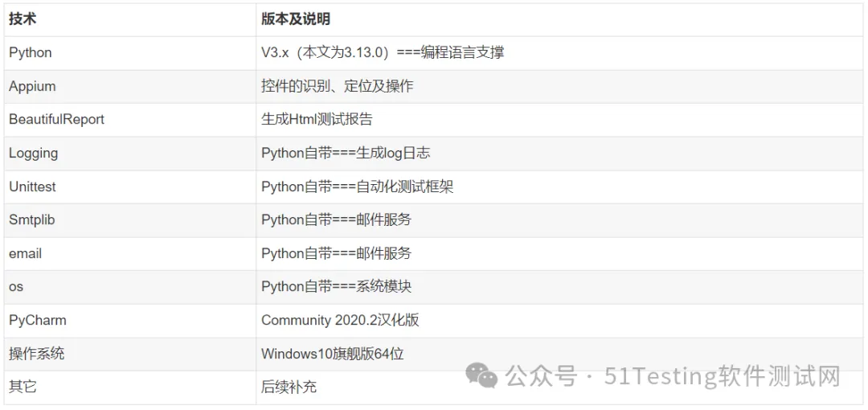Click the 'Windows10旗舰版64位' cell
This screenshot has width=868, height=410.
(559, 354)
